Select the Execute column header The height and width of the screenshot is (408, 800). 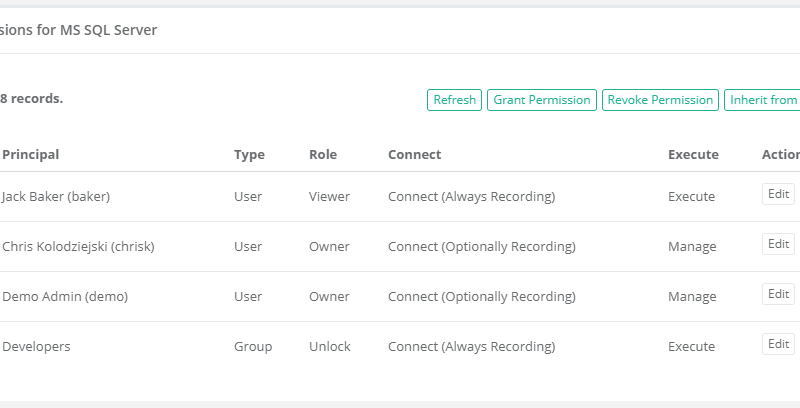[693, 155]
